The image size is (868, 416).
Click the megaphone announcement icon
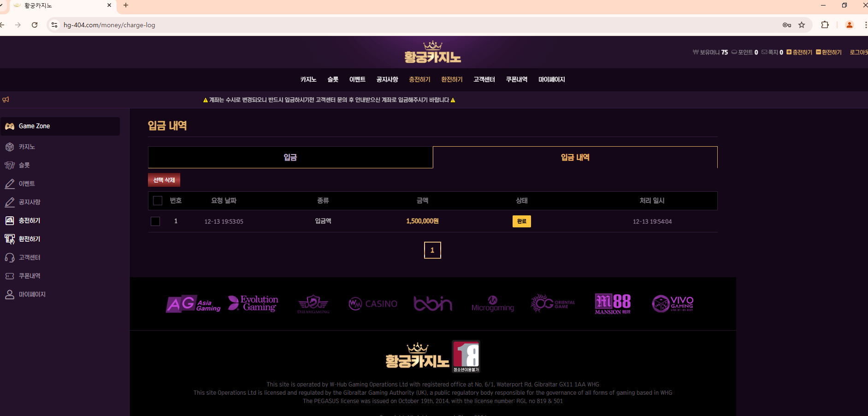[6, 100]
